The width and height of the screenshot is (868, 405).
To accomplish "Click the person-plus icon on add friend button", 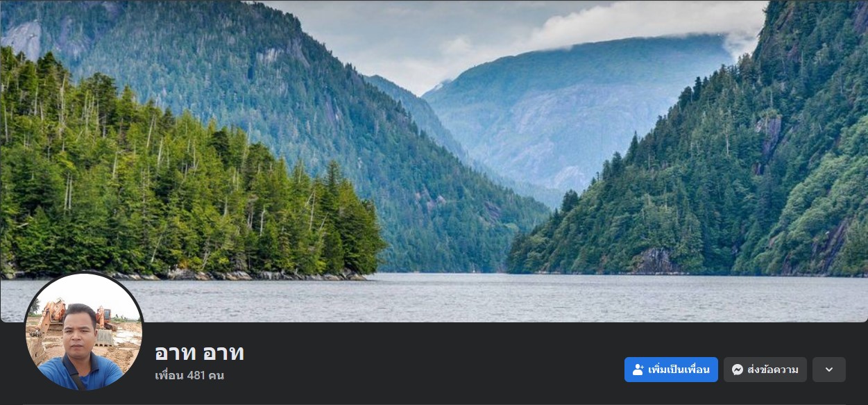I will point(638,370).
